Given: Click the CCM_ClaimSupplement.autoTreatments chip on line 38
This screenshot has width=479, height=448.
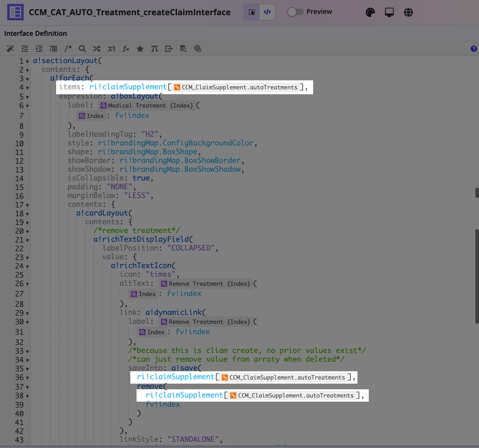Looking at the screenshot, I should (292, 395).
